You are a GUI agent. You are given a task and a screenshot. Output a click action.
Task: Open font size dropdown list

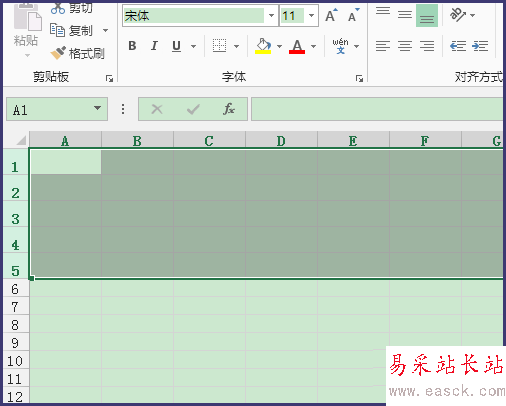click(x=311, y=16)
